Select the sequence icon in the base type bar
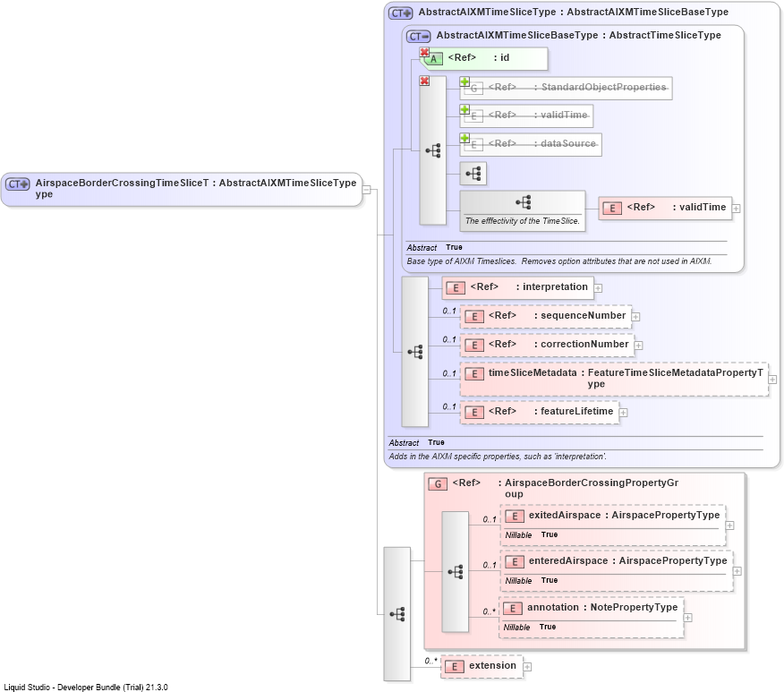Screen dimensions: 784x692 pyautogui.click(x=433, y=150)
